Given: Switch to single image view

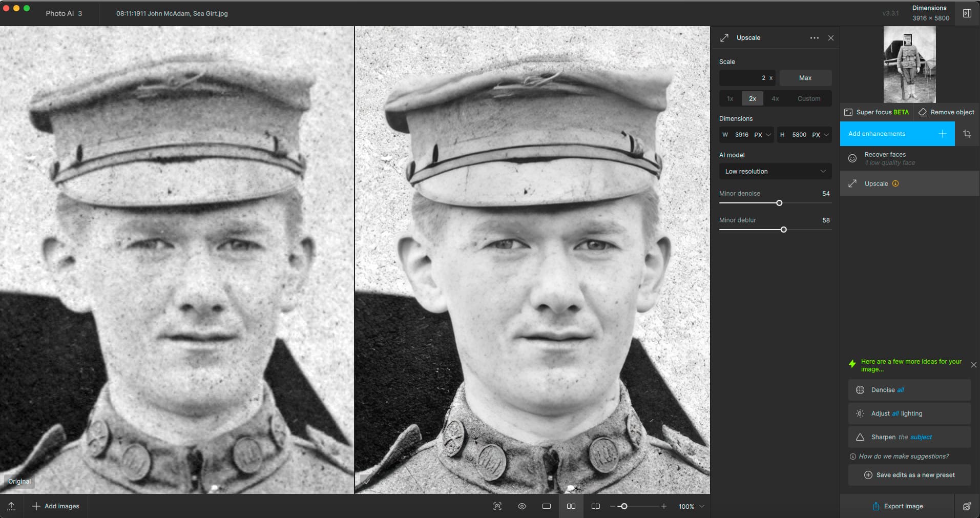Looking at the screenshot, I should click(547, 506).
